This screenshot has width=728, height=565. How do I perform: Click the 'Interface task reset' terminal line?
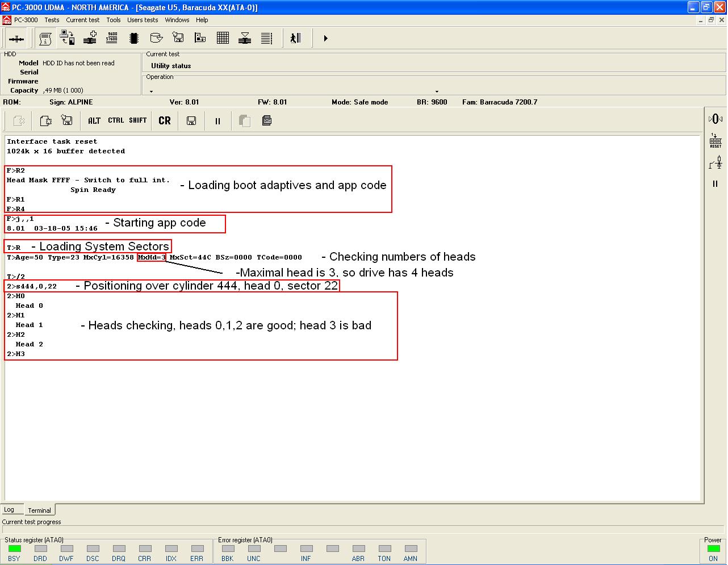tap(52, 141)
